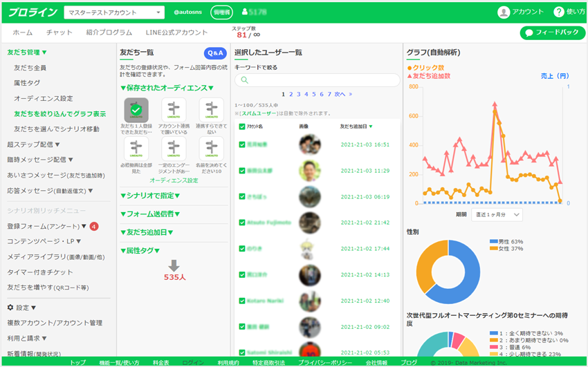The height and width of the screenshot is (367, 588).
Task: Open the オーディエンス設定 link under audiences
Action: click(174, 180)
